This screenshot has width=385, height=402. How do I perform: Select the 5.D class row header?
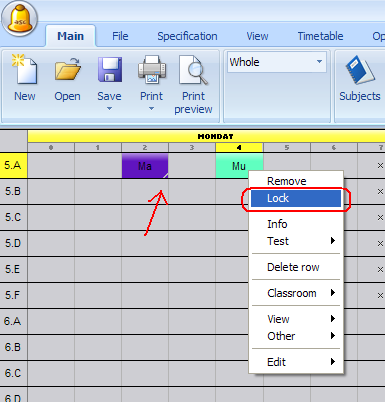tap(13, 243)
